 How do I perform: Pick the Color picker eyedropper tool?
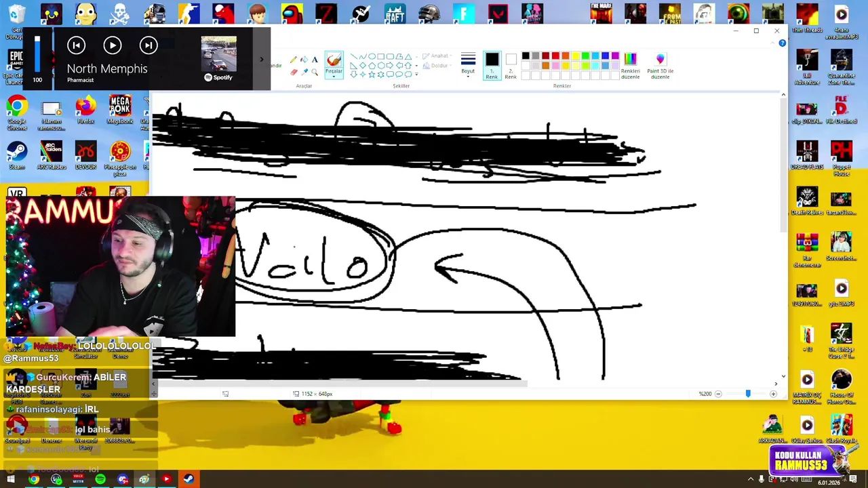pos(304,72)
